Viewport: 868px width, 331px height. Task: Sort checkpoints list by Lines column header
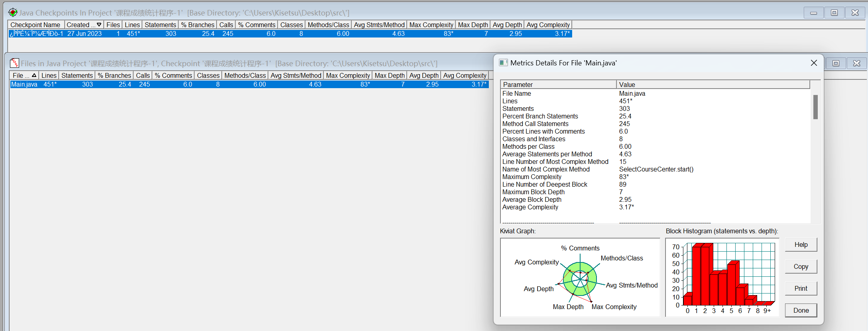[x=132, y=25]
